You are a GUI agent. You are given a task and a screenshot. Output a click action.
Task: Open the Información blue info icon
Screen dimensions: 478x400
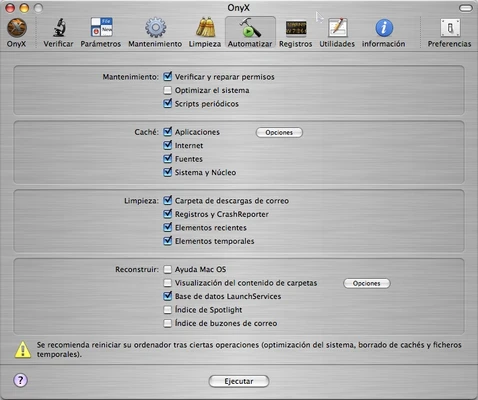point(384,28)
